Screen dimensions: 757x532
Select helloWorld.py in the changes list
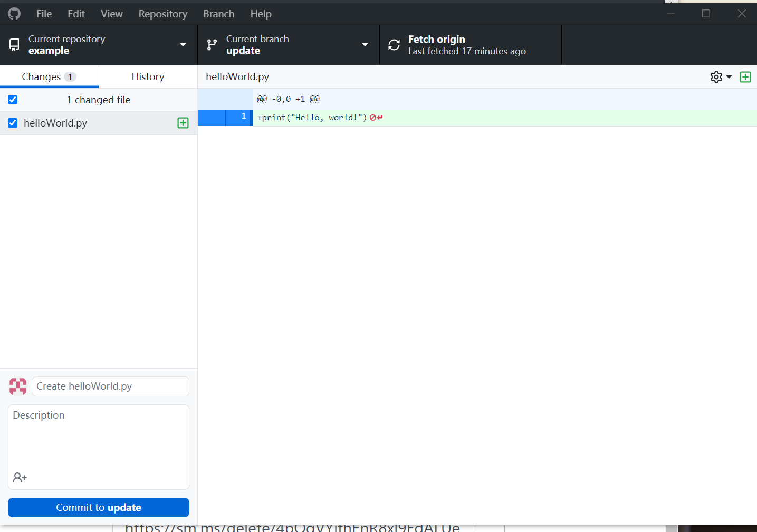coord(99,123)
